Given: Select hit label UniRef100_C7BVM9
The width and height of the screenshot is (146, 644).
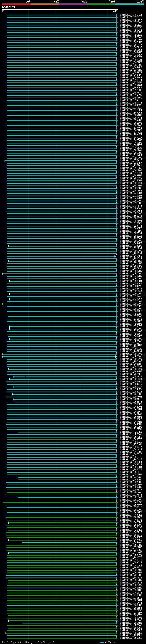Looking at the screenshot, I should pos(131,276).
